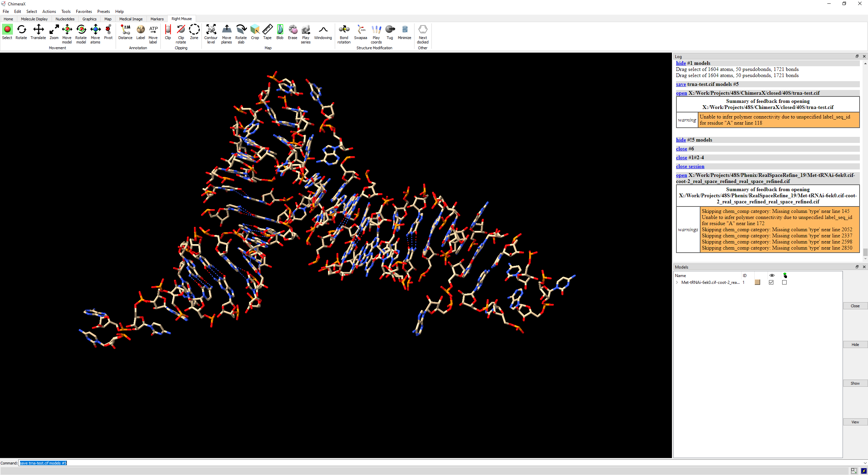Uncheck the Met-tRNAi model shown checkbox
The image size is (868, 475).
pyautogui.click(x=771, y=282)
